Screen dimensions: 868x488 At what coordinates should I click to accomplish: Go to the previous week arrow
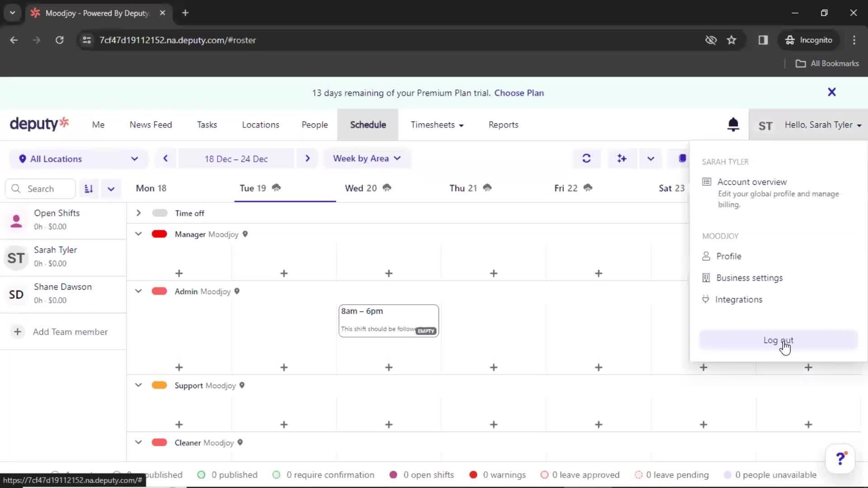pyautogui.click(x=165, y=159)
